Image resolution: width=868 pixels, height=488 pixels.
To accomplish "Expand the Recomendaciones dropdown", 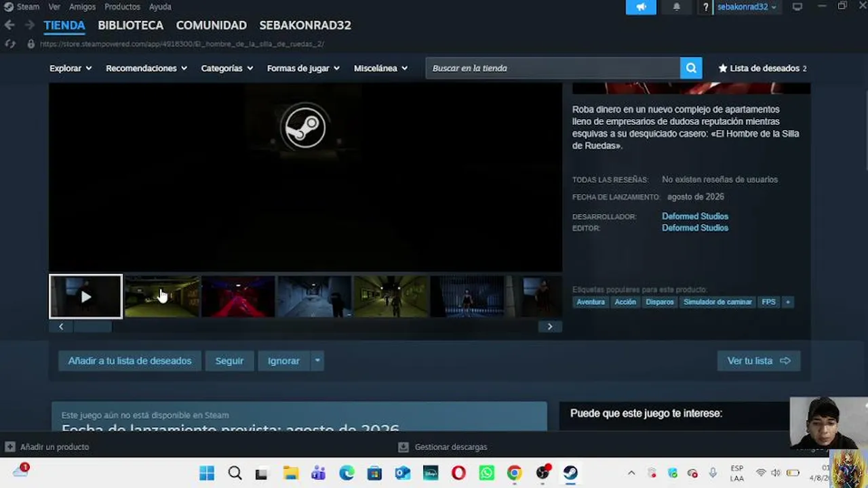I will (x=146, y=68).
